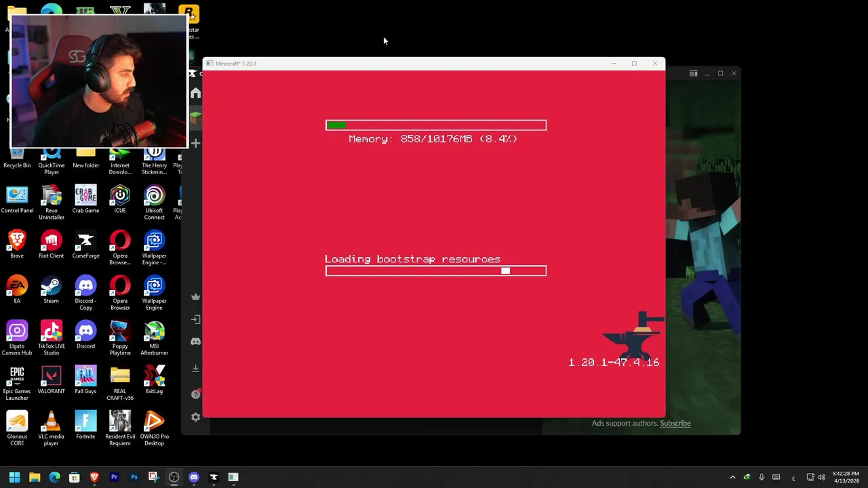Viewport: 868px width, 488px height.
Task: Open the crown premium icon in CurseForge sidebar
Action: pyautogui.click(x=195, y=297)
